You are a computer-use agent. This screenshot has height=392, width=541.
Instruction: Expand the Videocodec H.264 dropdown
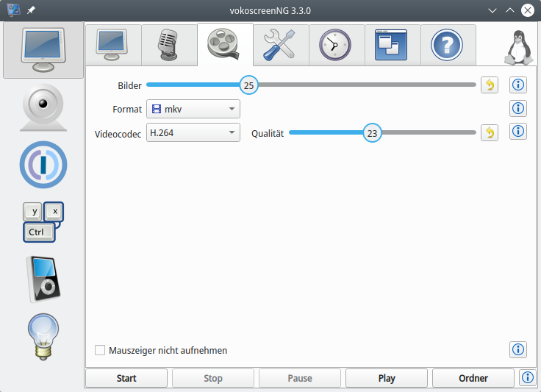click(193, 132)
